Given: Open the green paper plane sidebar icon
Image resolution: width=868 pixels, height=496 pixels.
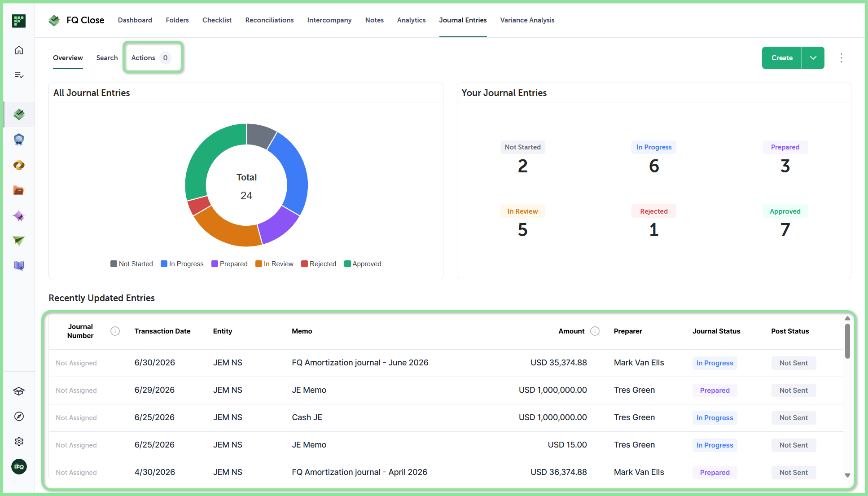Looking at the screenshot, I should [19, 241].
